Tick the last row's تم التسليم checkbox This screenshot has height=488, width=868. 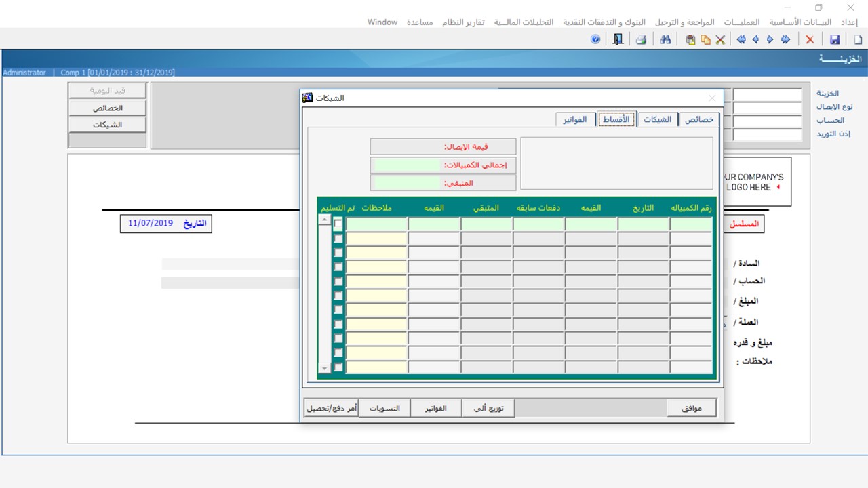(338, 367)
